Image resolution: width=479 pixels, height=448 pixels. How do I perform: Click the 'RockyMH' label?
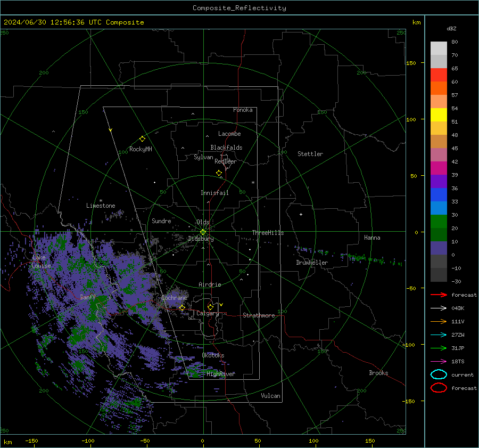[x=141, y=149]
